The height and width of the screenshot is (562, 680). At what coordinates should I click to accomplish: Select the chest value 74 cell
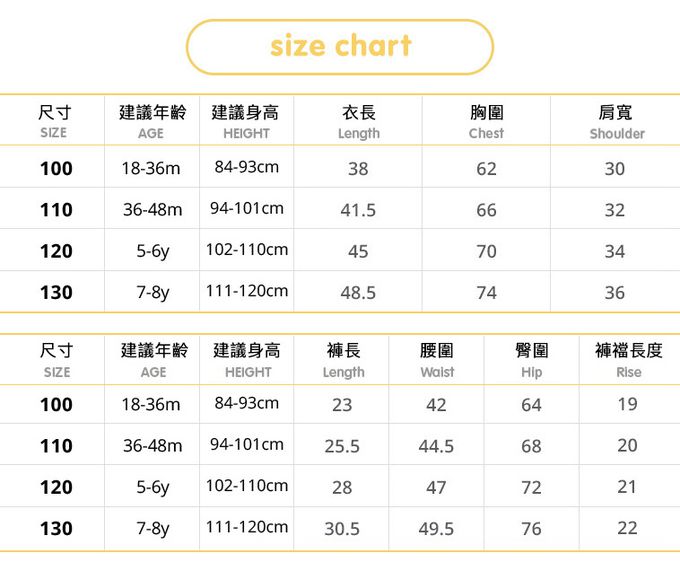pyautogui.click(x=486, y=293)
